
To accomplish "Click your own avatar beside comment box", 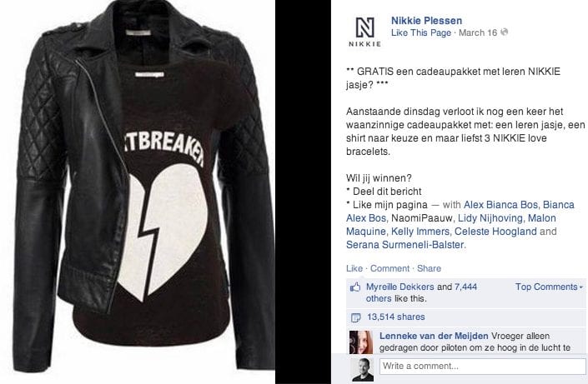I will coord(362,369).
